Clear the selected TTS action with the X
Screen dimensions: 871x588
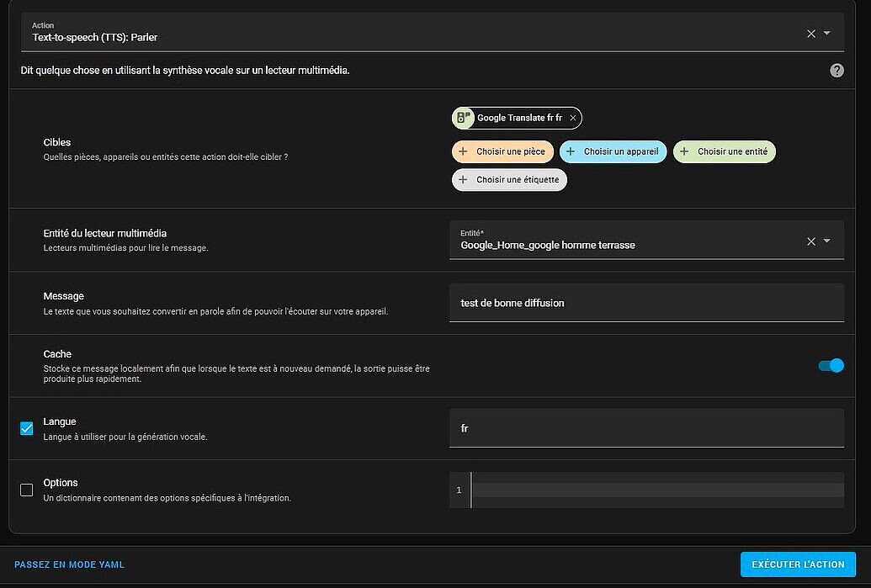point(810,32)
